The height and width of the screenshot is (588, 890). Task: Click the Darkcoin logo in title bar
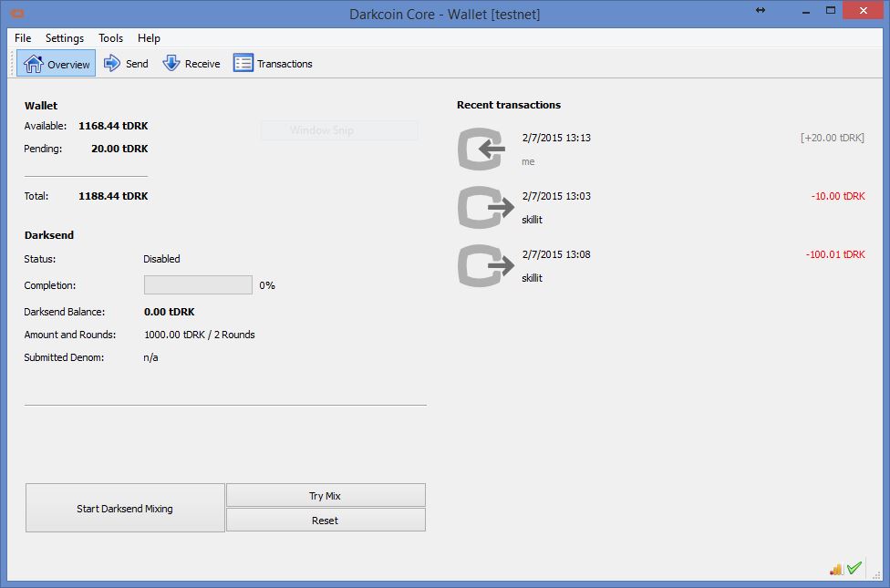(17, 13)
